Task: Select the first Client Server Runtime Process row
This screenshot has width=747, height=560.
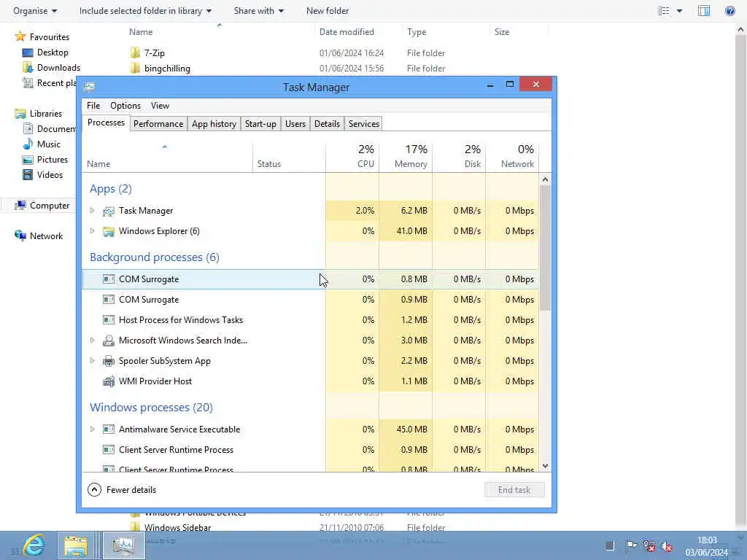Action: (x=311, y=449)
